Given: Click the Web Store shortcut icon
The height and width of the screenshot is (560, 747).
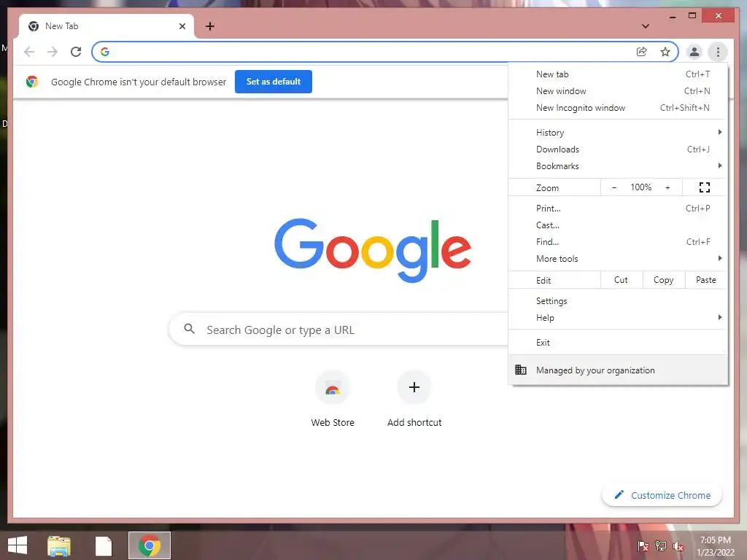Looking at the screenshot, I should 333,388.
